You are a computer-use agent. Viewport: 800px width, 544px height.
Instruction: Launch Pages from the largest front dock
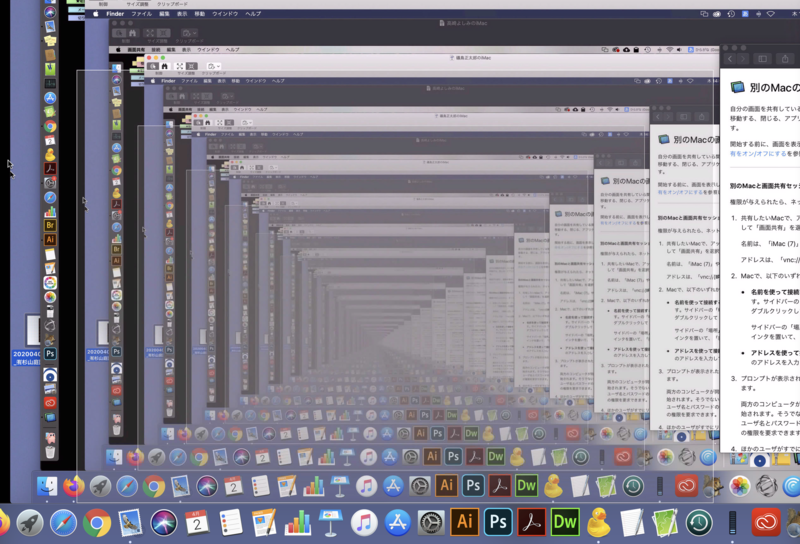pos(264,523)
